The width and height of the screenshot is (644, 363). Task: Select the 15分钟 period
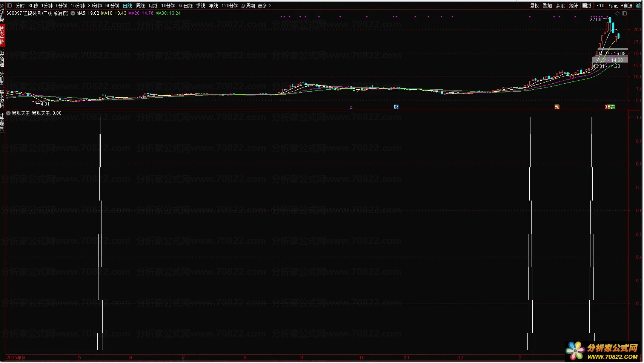[78, 6]
